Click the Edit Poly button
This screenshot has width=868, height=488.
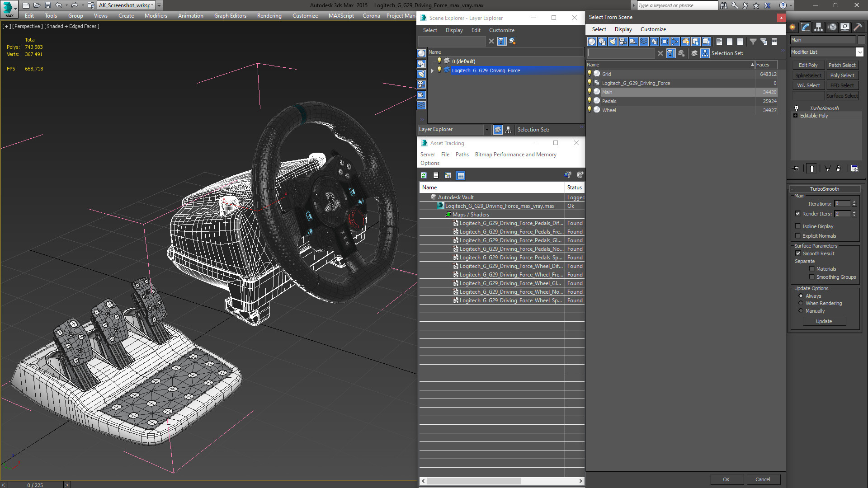[808, 65]
